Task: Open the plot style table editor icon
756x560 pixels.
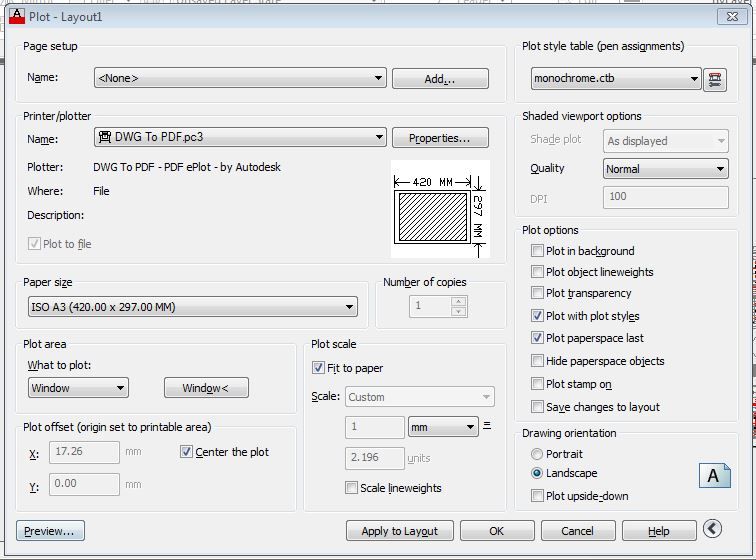Action: pos(715,80)
